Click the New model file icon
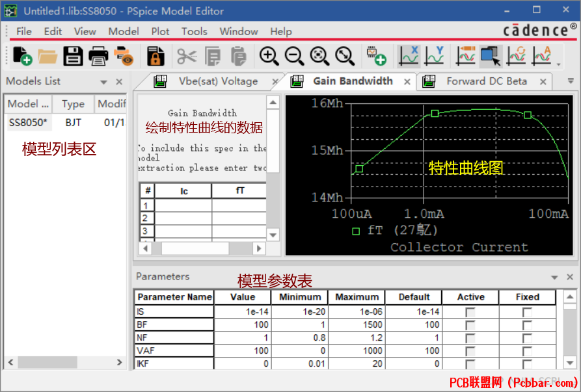This screenshot has width=581, height=392. (22, 57)
